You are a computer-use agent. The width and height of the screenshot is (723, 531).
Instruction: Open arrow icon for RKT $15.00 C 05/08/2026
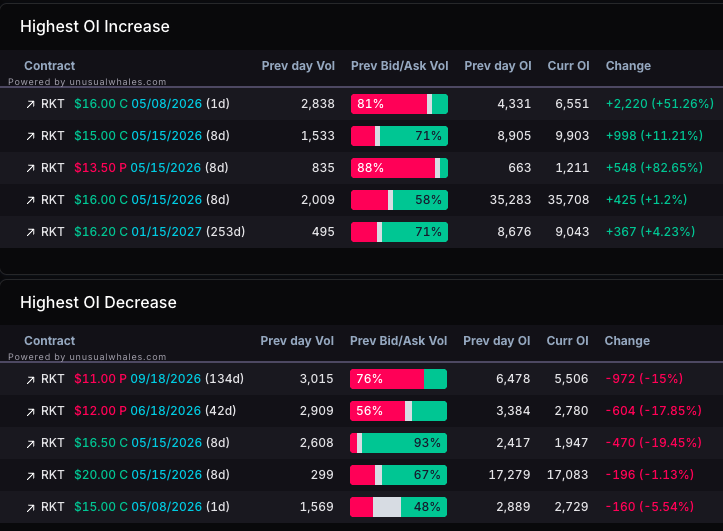pyautogui.click(x=30, y=508)
